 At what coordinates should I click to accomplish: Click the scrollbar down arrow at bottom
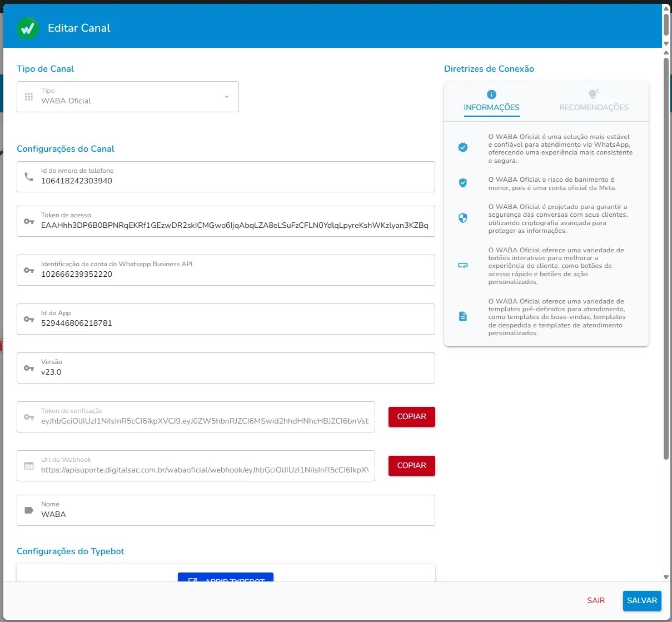(666, 578)
